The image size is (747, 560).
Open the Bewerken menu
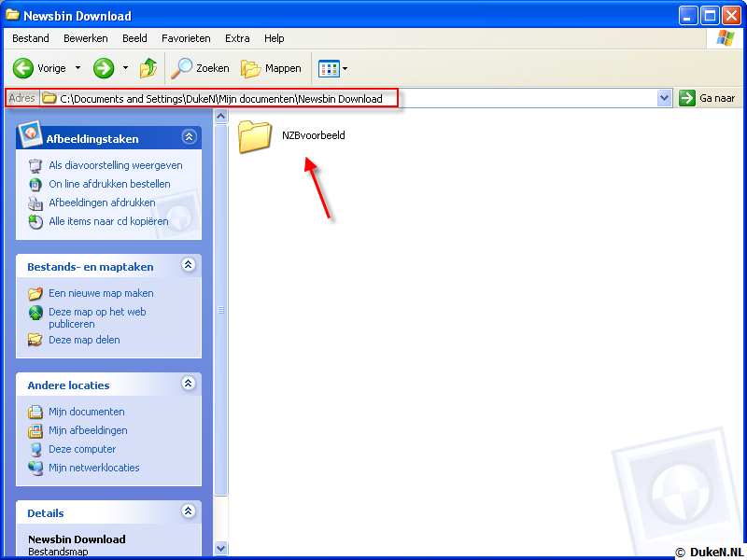pyautogui.click(x=86, y=38)
